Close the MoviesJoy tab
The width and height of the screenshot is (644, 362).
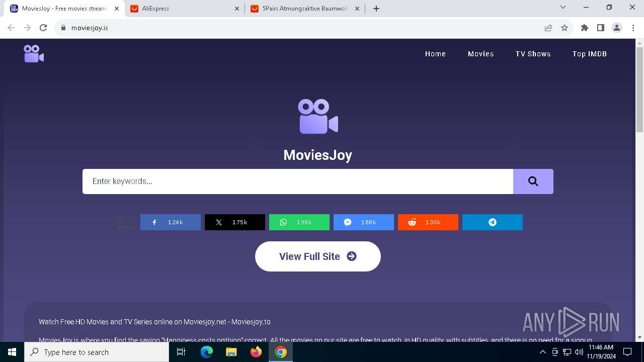117,9
